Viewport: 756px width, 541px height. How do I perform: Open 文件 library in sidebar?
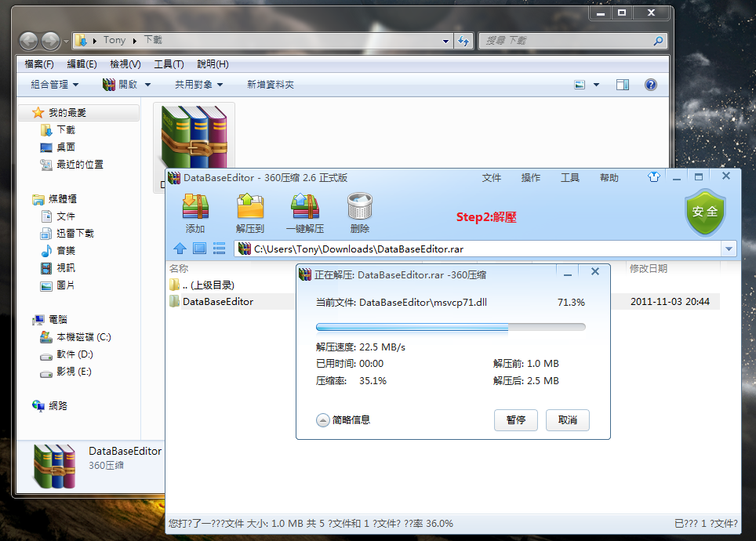point(66,216)
